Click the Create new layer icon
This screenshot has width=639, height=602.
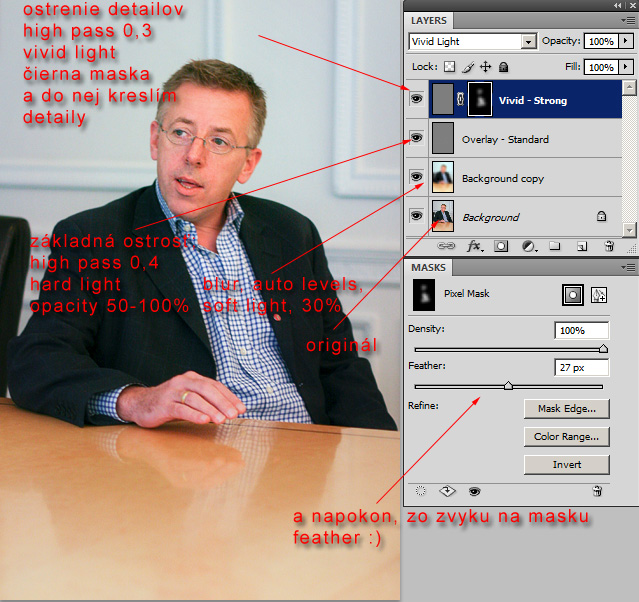[x=580, y=245]
